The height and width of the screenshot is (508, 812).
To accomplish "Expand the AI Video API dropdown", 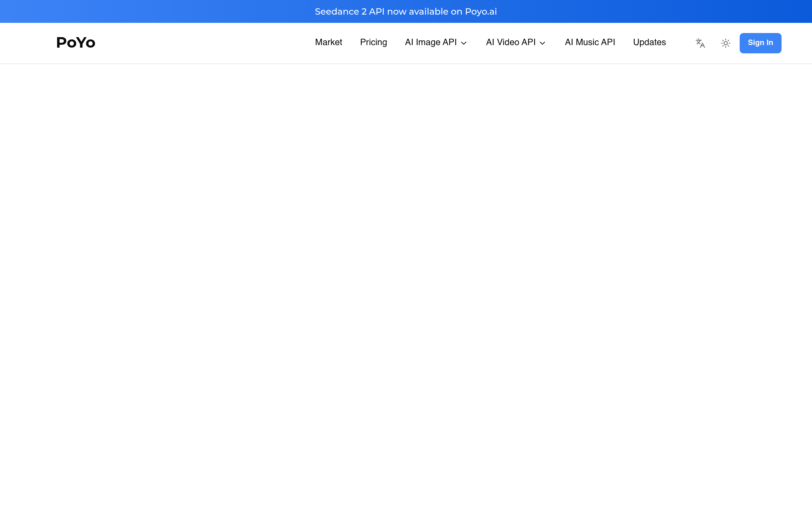I will pos(516,42).
